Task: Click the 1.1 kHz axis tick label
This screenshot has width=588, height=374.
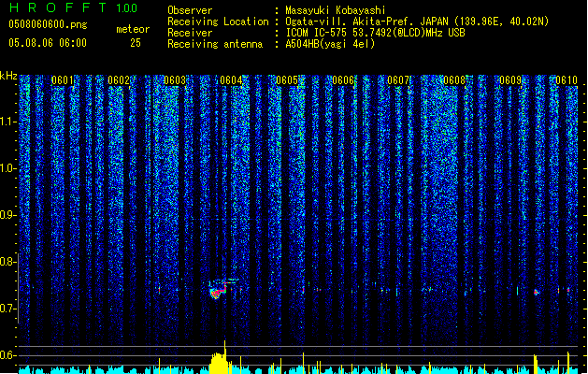Action: [7, 122]
